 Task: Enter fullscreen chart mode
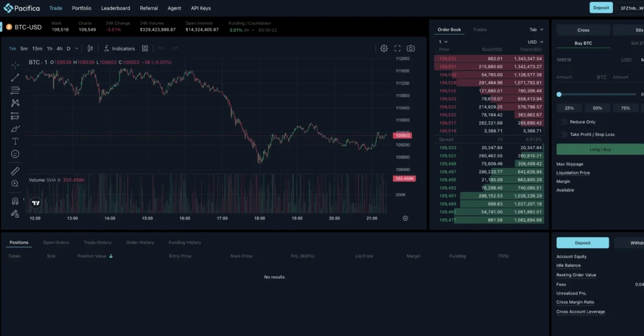(x=397, y=48)
